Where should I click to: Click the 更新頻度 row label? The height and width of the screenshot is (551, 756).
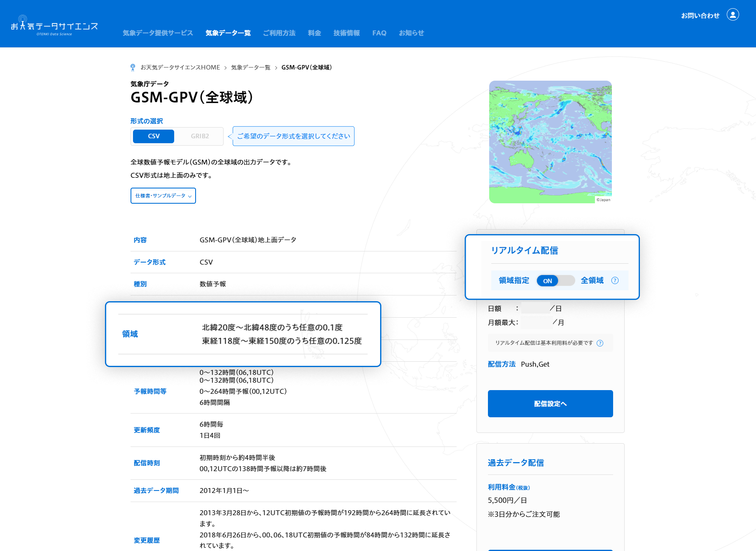(x=147, y=430)
